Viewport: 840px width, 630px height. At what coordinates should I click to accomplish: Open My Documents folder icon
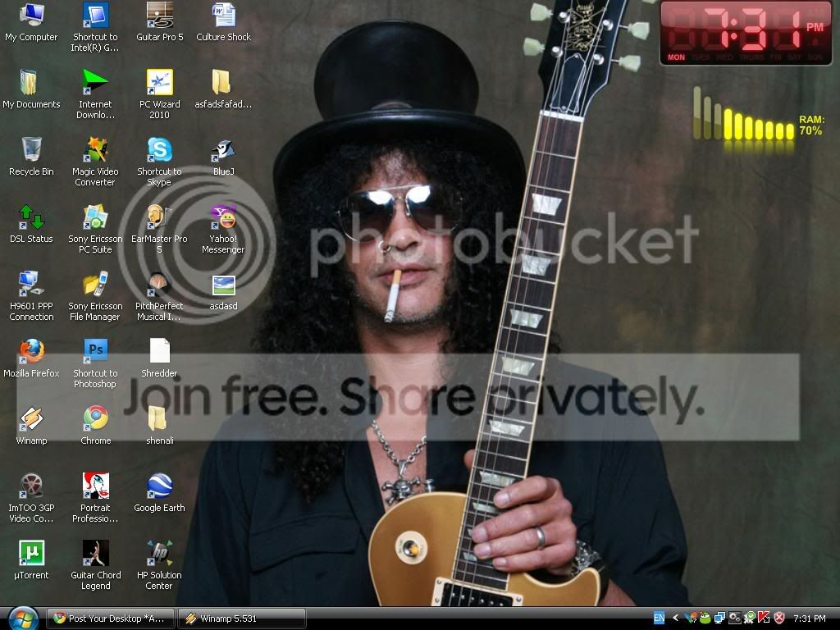[x=31, y=89]
